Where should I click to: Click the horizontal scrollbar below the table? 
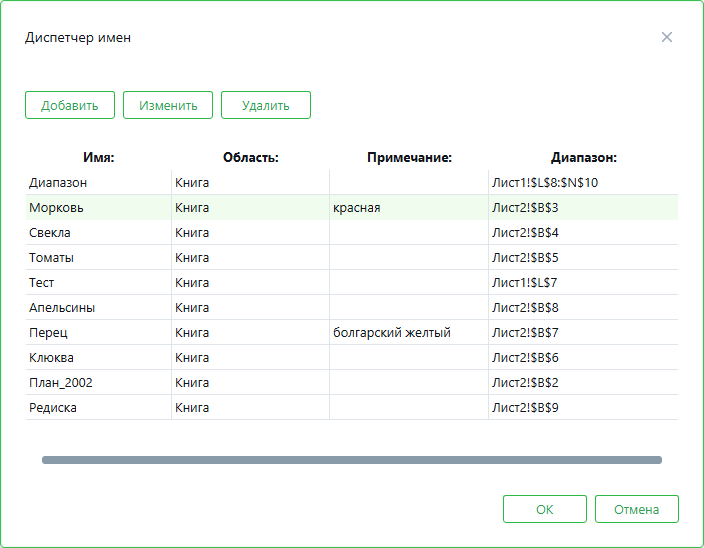tap(352, 460)
